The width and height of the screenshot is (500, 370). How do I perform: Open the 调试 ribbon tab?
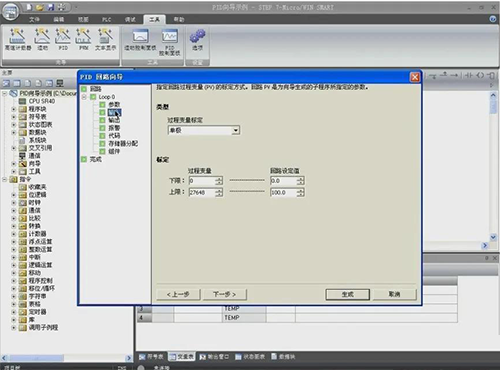point(130,19)
